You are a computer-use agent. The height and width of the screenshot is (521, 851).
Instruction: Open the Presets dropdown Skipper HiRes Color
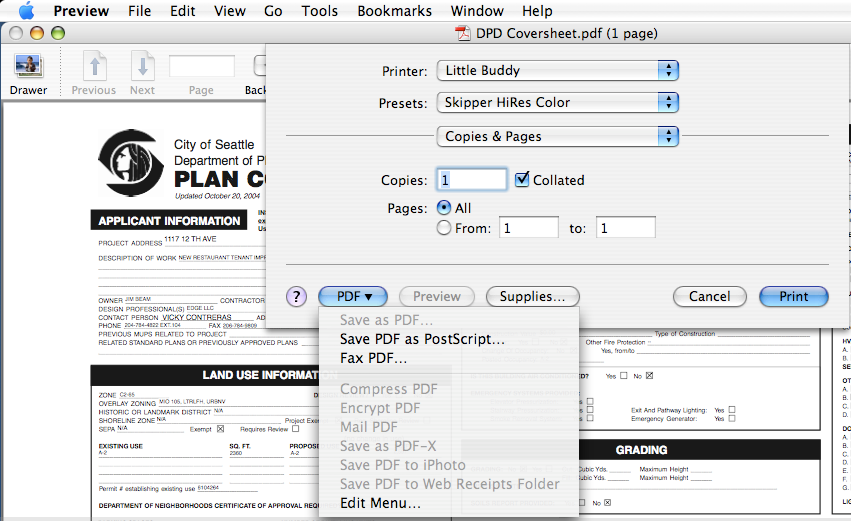pos(557,103)
